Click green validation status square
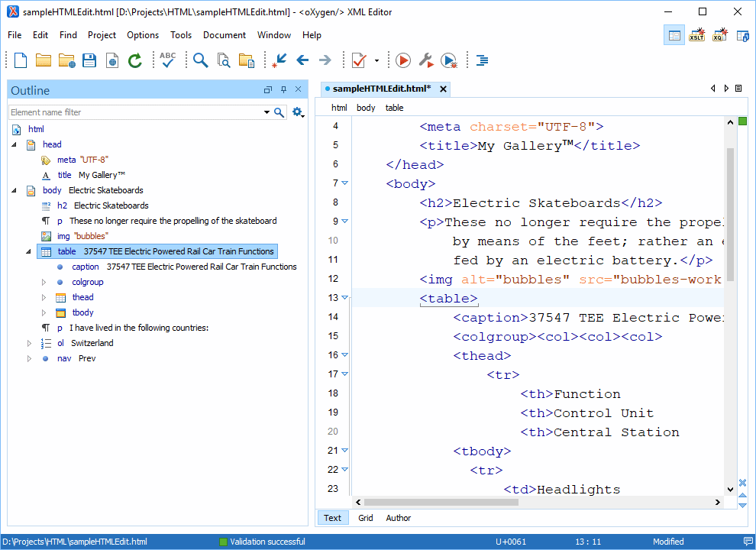 742,121
